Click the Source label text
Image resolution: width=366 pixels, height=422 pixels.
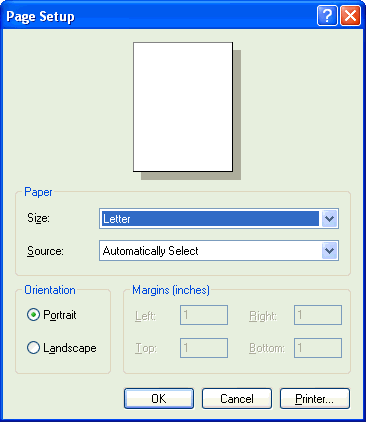click(x=45, y=251)
